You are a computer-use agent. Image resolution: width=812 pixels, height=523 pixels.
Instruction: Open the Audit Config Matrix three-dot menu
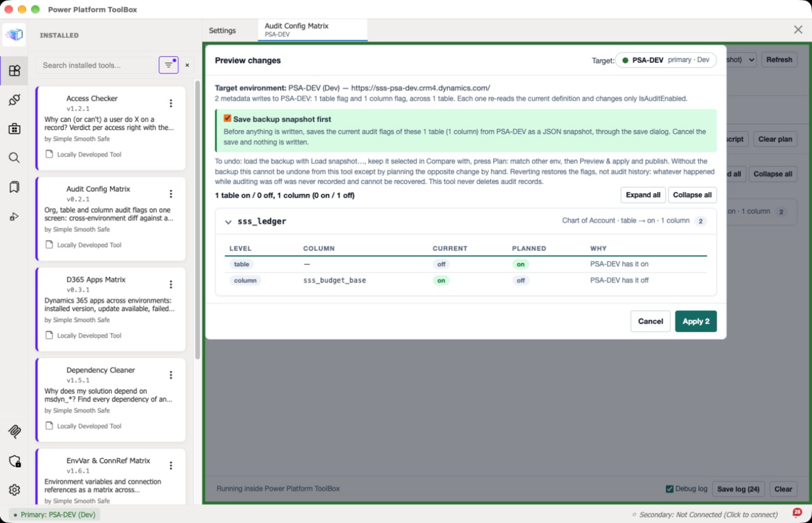point(171,194)
